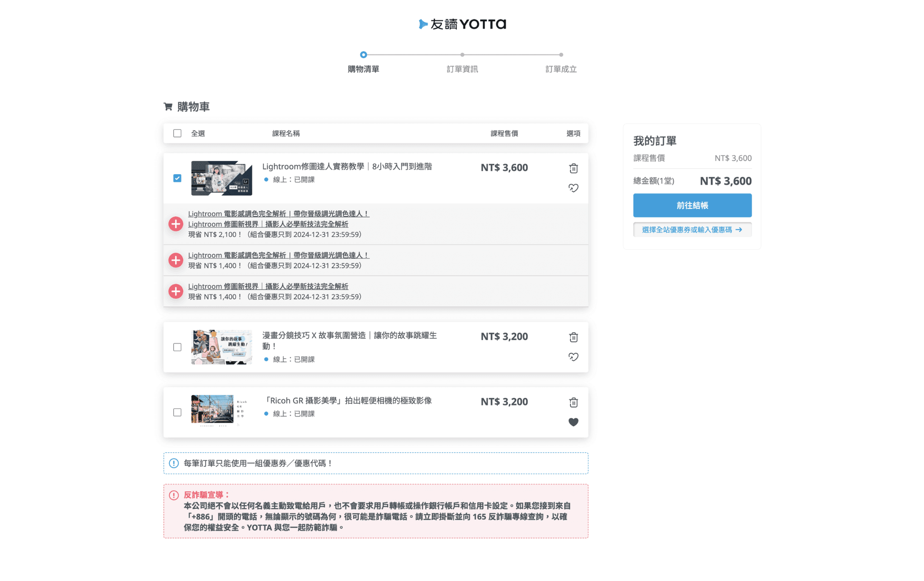
Task: Click the 課程名稱 column header
Action: 286,133
